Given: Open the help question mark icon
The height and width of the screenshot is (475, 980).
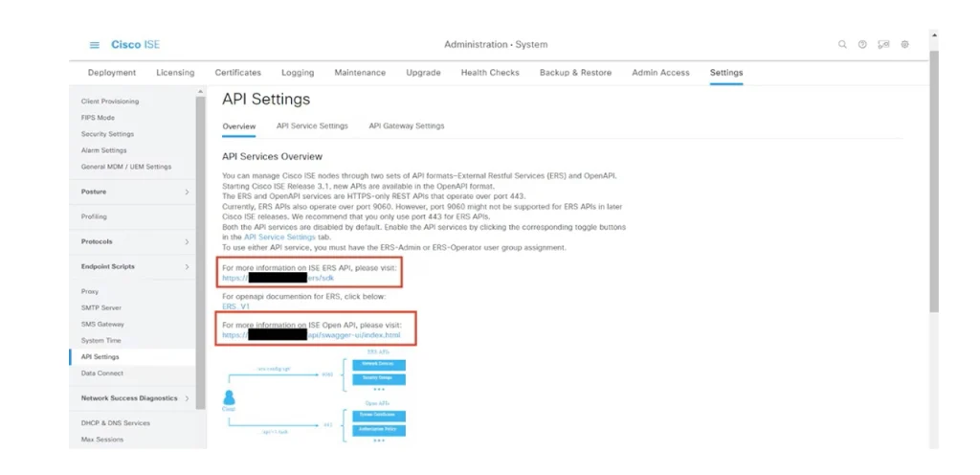Looking at the screenshot, I should 862,45.
